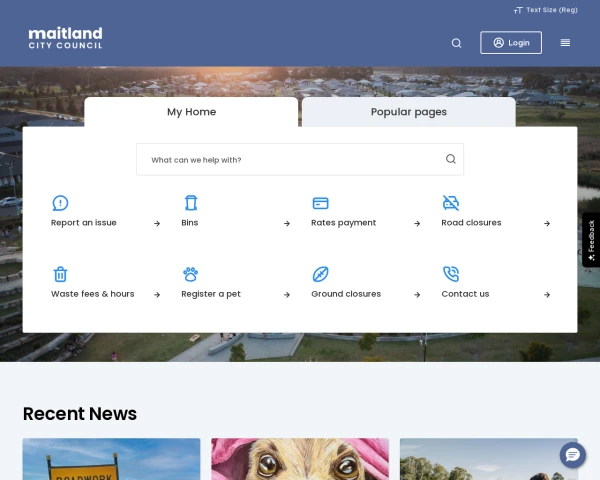
Task: Open the Contact us link
Action: [465, 294]
